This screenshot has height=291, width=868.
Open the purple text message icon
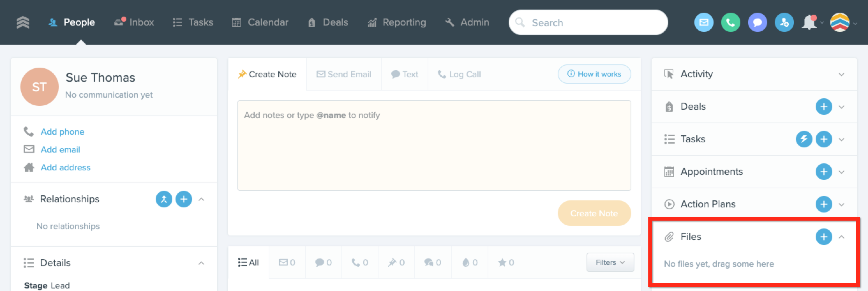pos(758,23)
